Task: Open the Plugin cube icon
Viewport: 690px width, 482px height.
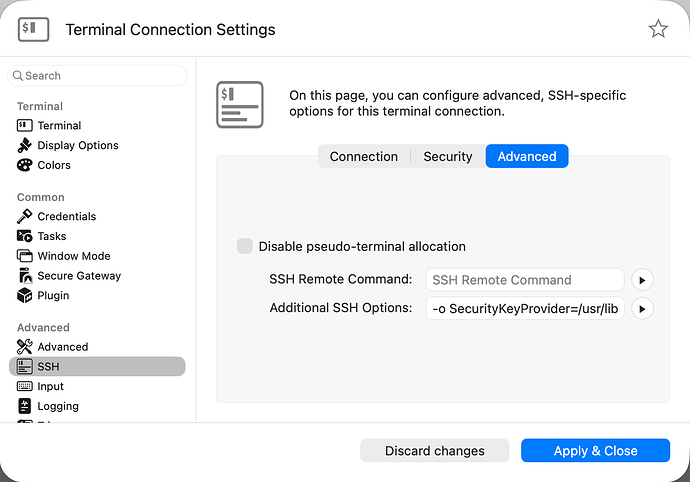Action: coord(25,295)
